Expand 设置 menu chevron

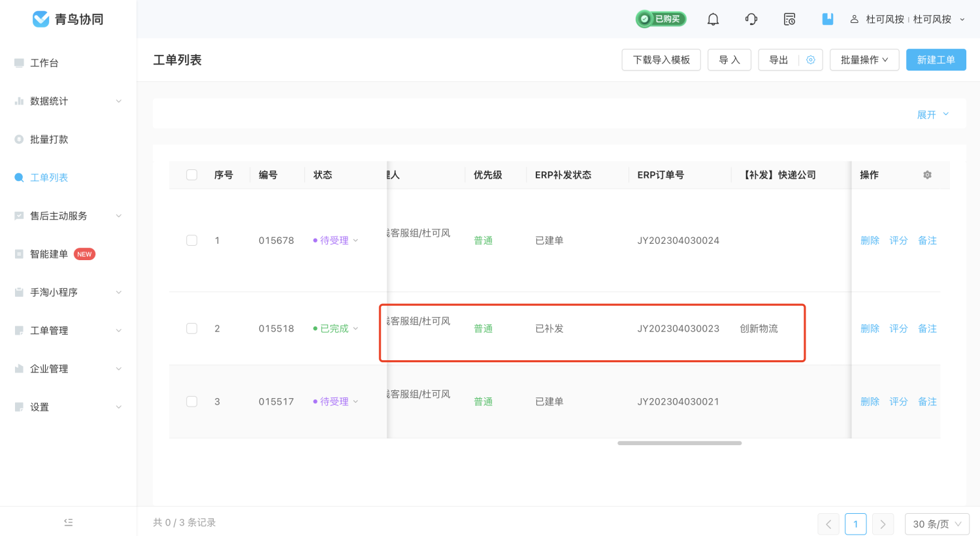tap(118, 407)
